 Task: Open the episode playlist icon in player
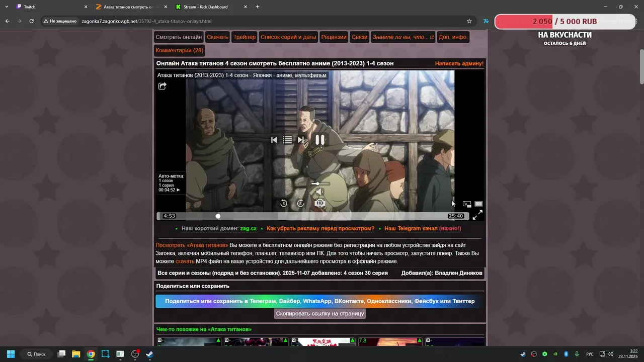[287, 140]
